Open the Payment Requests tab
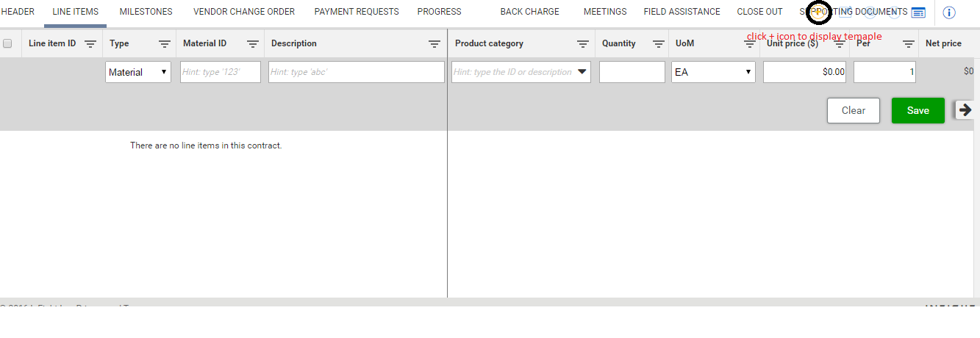This screenshot has width=980, height=338. (357, 12)
